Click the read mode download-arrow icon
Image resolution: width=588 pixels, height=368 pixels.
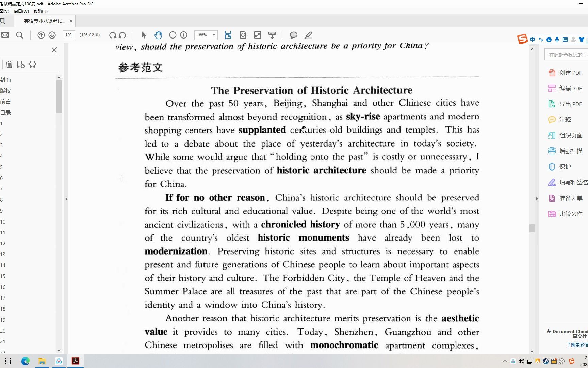coord(272,35)
